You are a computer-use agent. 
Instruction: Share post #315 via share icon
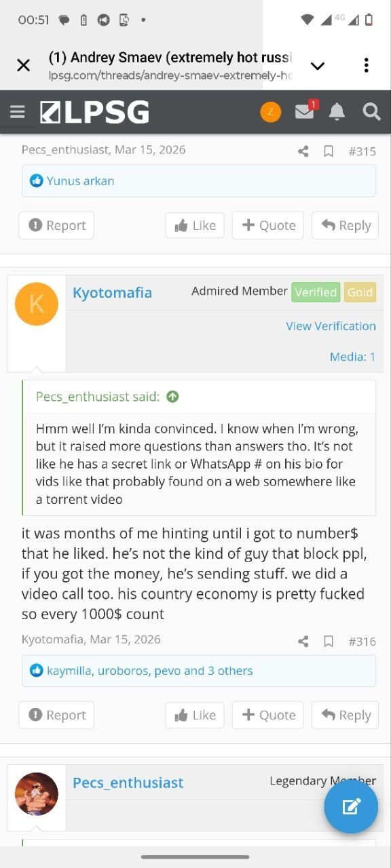303,151
